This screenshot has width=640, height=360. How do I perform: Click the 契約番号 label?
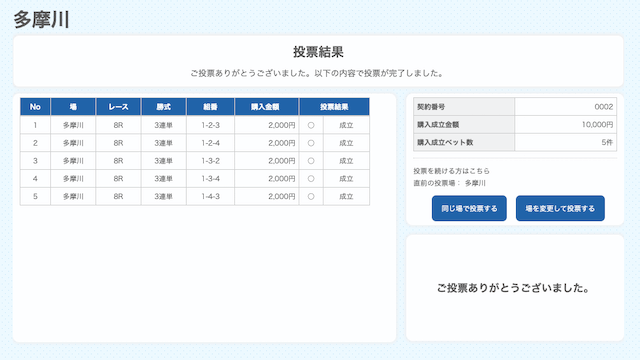(431, 107)
